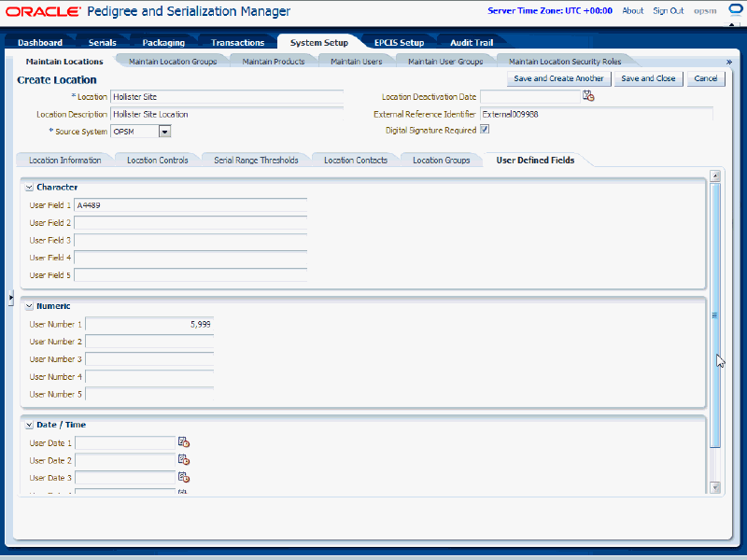This screenshot has width=747, height=560.
Task: Open the Location Groups detail tab
Action: click(x=441, y=160)
